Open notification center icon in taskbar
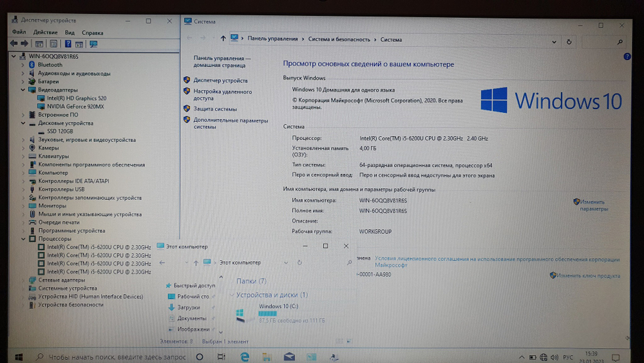Image resolution: width=644 pixels, height=363 pixels. [x=615, y=357]
